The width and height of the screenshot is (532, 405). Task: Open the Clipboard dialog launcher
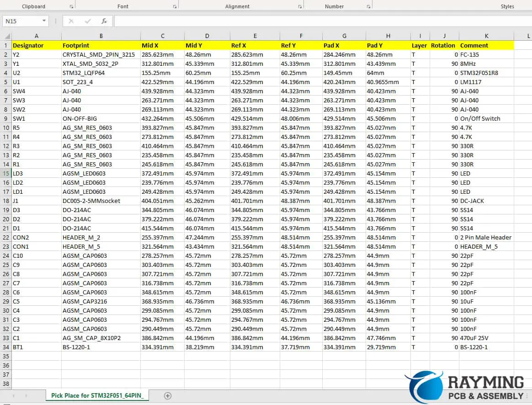point(71,7)
